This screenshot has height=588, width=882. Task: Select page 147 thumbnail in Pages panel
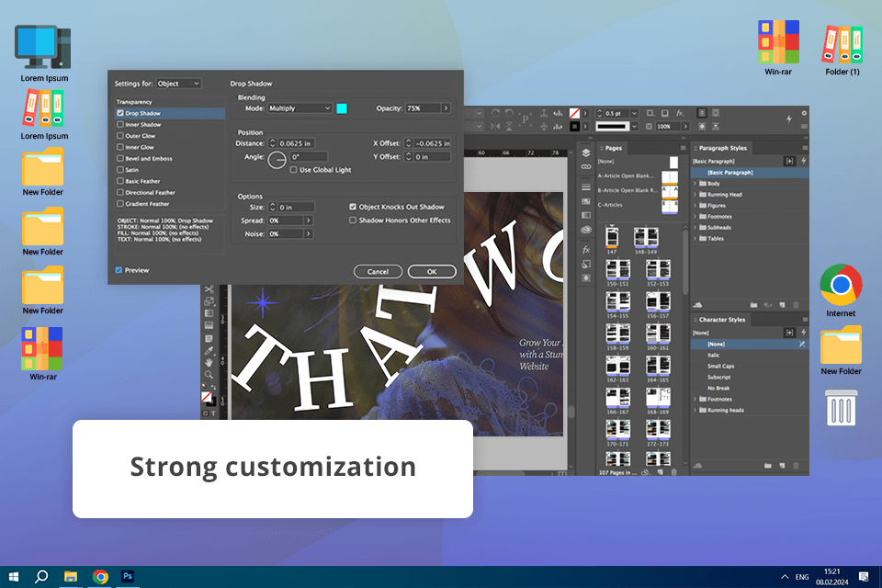(x=612, y=237)
